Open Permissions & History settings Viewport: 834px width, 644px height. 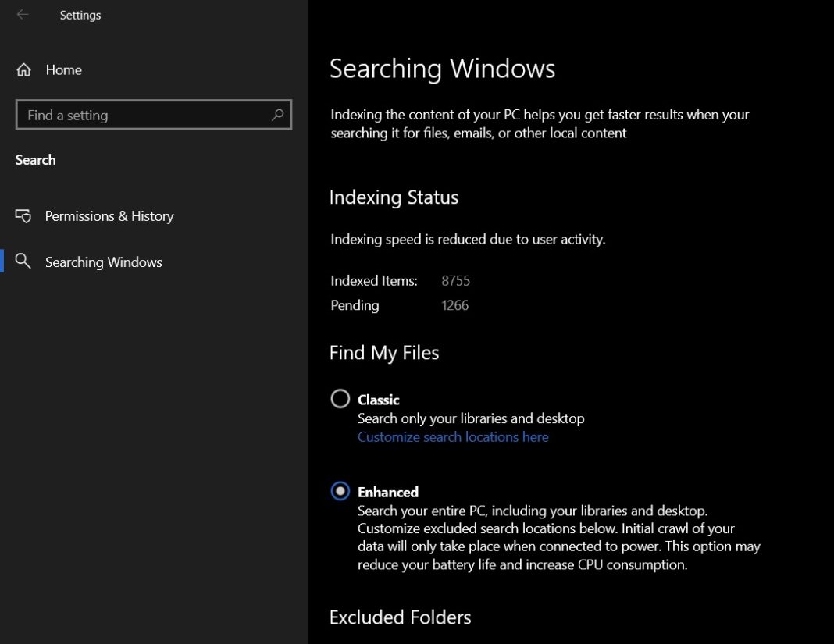point(109,216)
